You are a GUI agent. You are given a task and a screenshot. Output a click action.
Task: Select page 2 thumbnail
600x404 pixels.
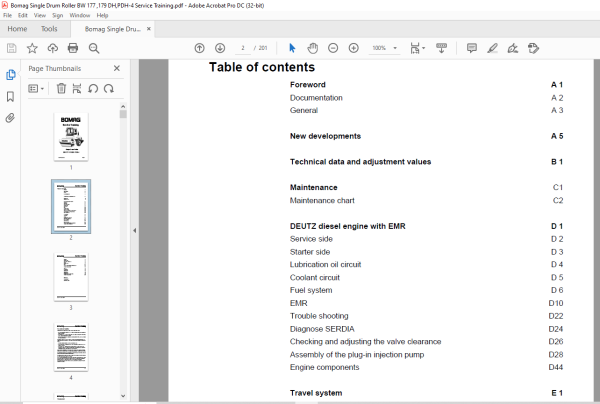(71, 206)
